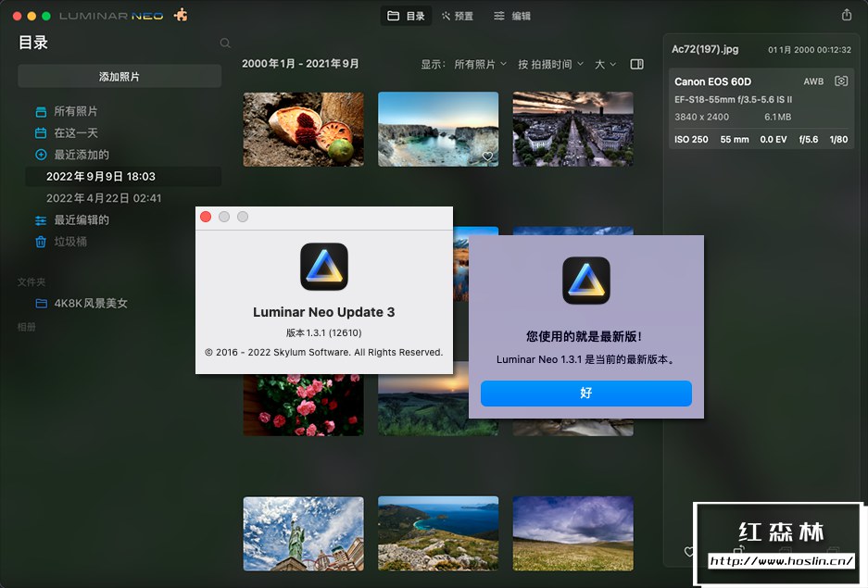Screen dimensions: 868x588
Task: Click the f/5.6 aperture value
Action: [808, 140]
